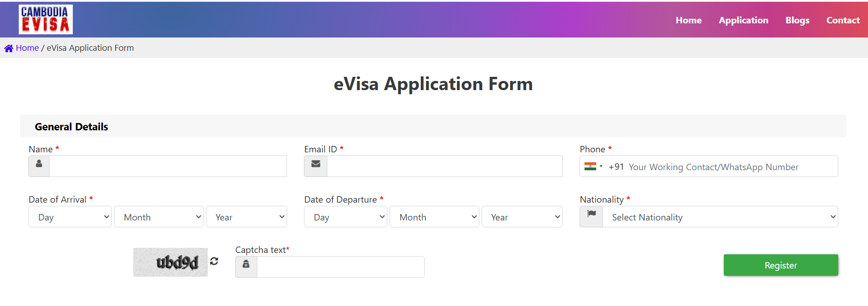Open the Contact page from navbar
The image size is (868, 306).
(x=842, y=20)
